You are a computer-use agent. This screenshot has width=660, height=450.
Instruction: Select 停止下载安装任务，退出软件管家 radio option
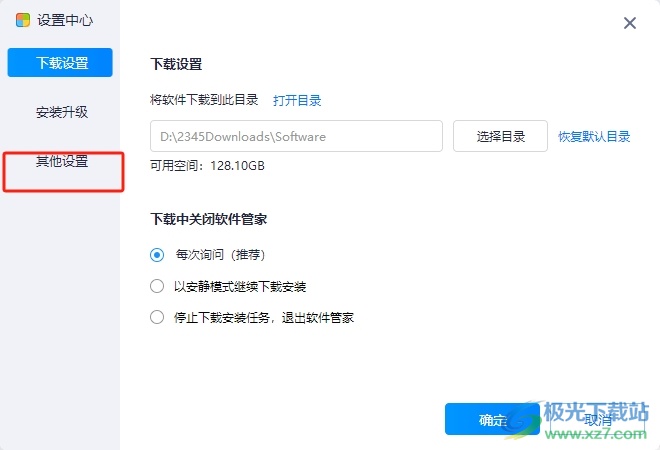click(157, 318)
